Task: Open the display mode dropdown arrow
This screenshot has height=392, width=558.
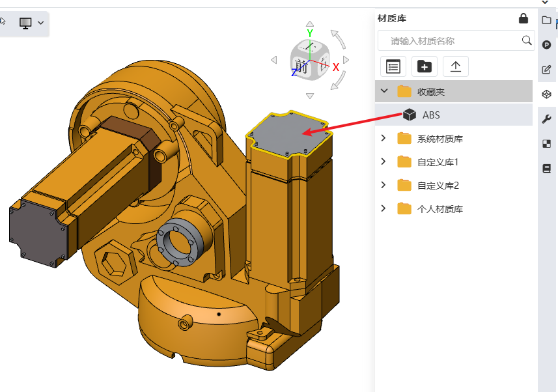Action: [x=40, y=23]
